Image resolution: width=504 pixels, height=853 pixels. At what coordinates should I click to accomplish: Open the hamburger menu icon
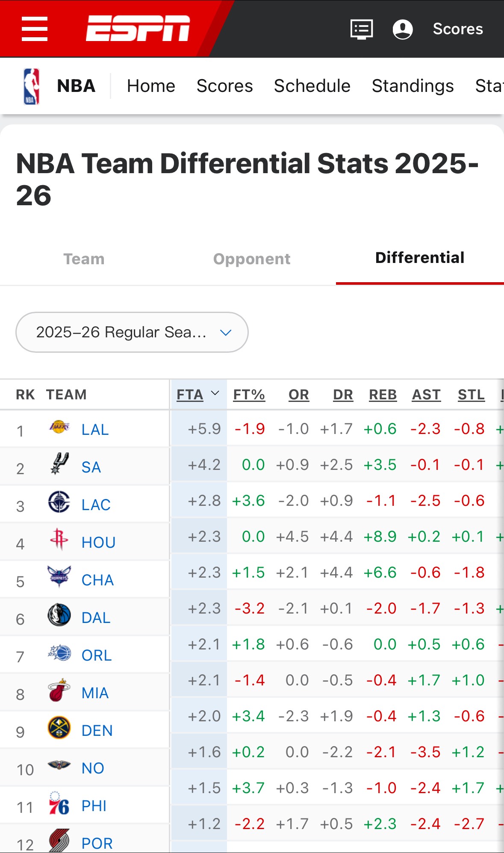(35, 29)
